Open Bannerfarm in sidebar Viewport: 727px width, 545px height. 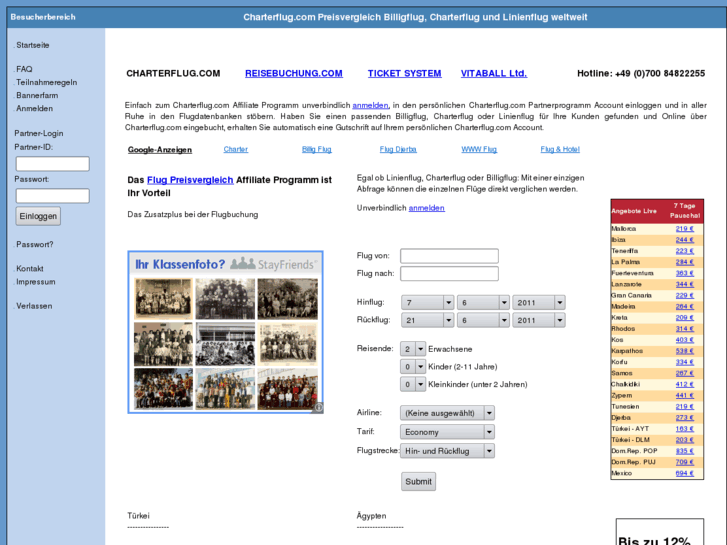click(x=37, y=95)
